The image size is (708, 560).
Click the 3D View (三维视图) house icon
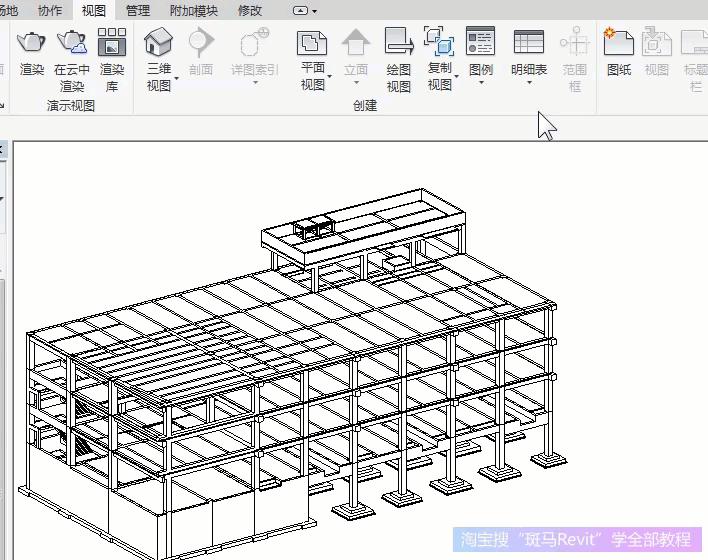[158, 43]
